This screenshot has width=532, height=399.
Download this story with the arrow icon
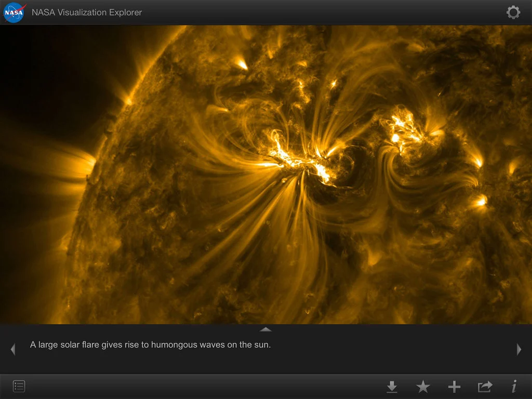[392, 387]
